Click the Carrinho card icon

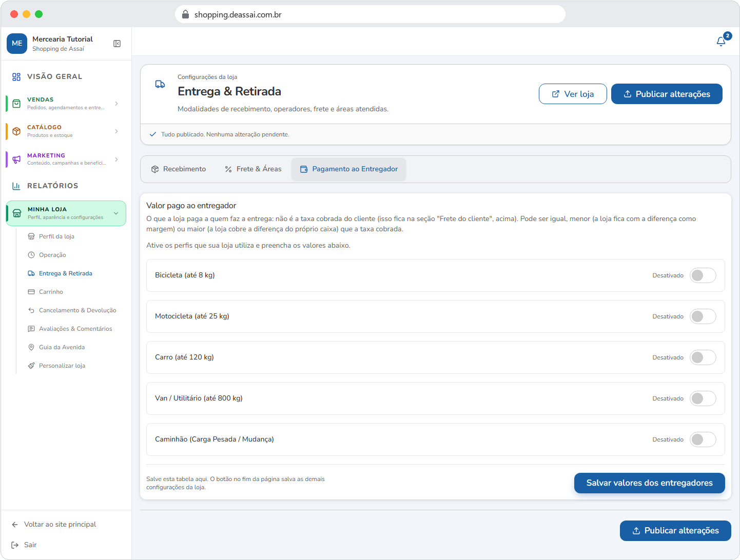(x=31, y=292)
